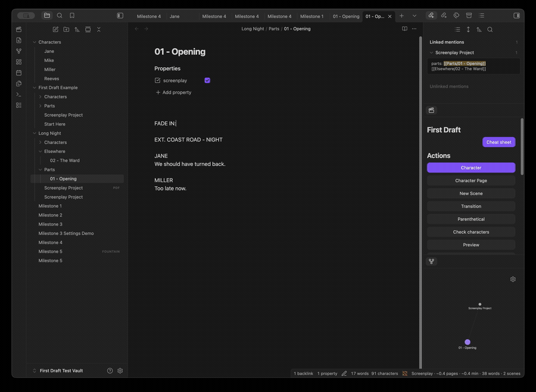Click Add property link
The width and height of the screenshot is (536, 392).
(x=173, y=92)
